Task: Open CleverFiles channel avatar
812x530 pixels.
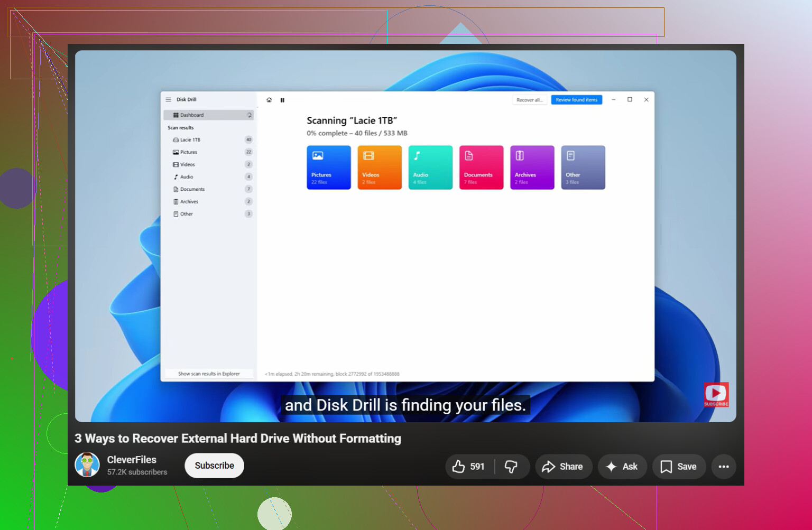Action: [87, 465]
